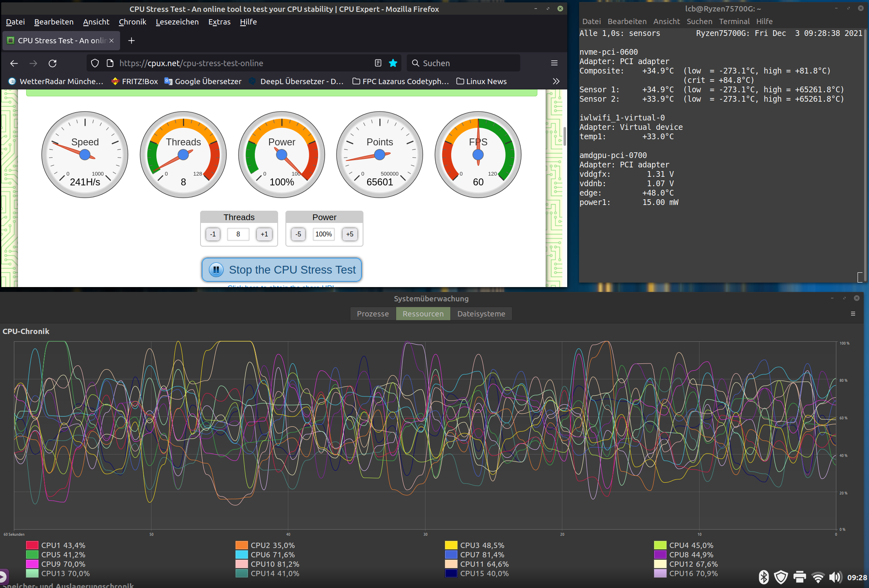
Task: Decrease power with -5 button
Action: 299,234
